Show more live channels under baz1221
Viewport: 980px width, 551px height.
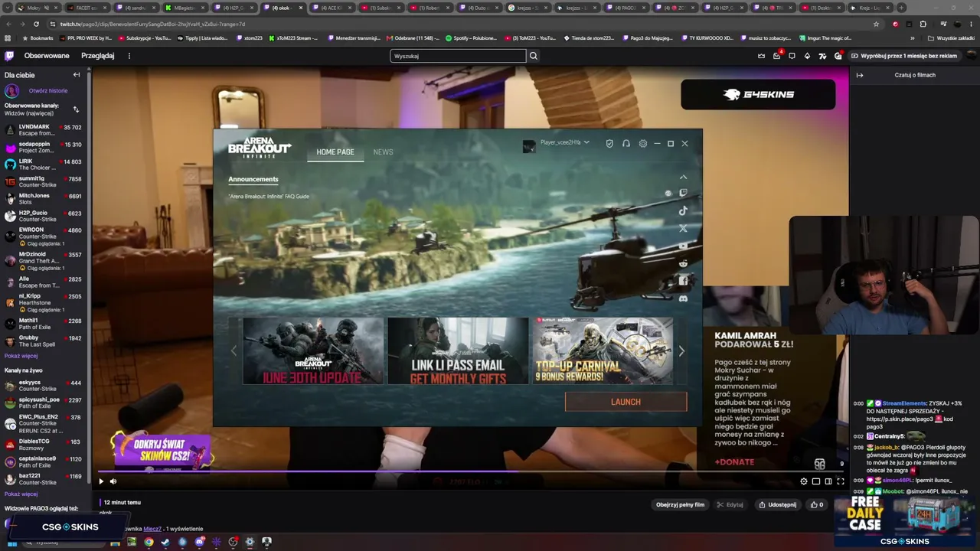click(x=21, y=494)
